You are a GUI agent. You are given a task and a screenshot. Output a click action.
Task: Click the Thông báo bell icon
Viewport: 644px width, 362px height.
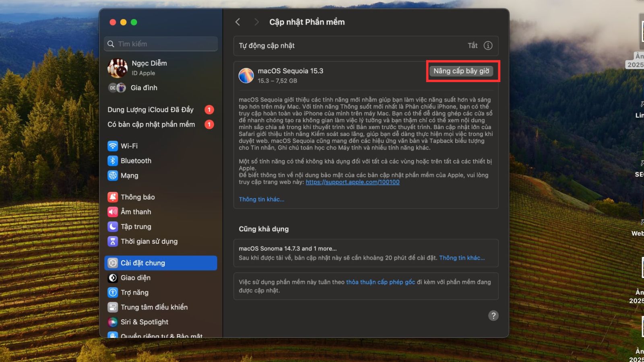pos(113,197)
